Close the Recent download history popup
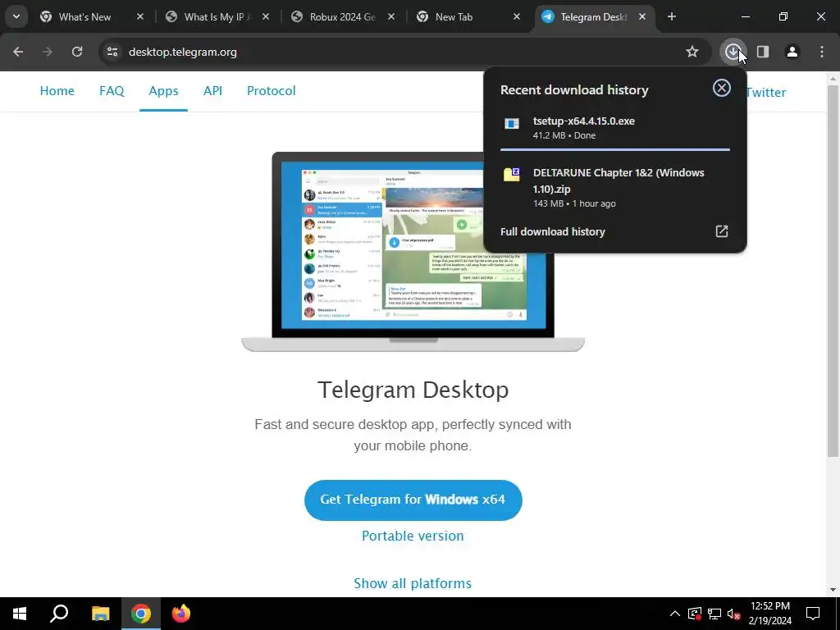Viewport: 840px width, 630px height. click(x=722, y=88)
